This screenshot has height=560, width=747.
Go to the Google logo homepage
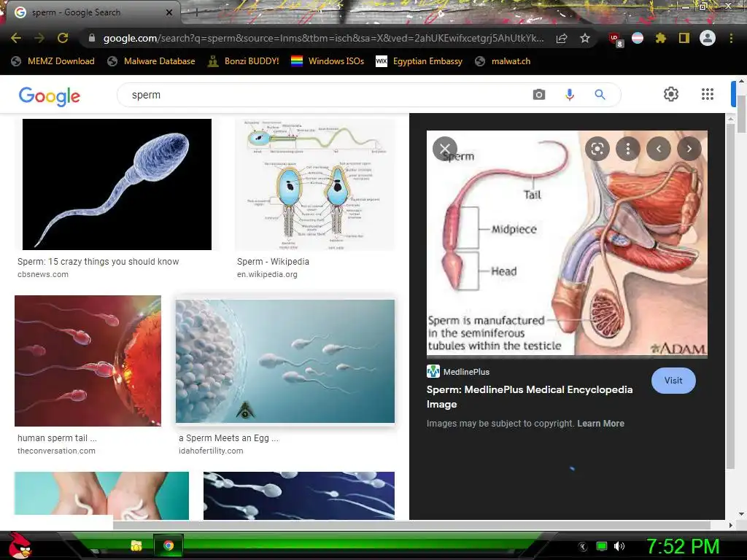click(x=50, y=96)
